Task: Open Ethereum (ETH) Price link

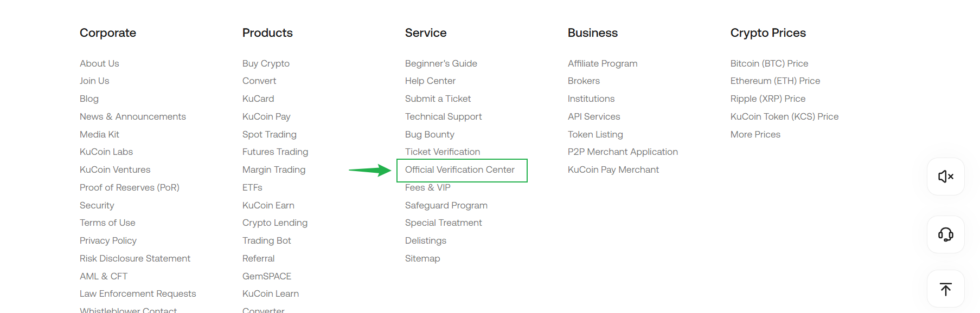Action: 775,81
